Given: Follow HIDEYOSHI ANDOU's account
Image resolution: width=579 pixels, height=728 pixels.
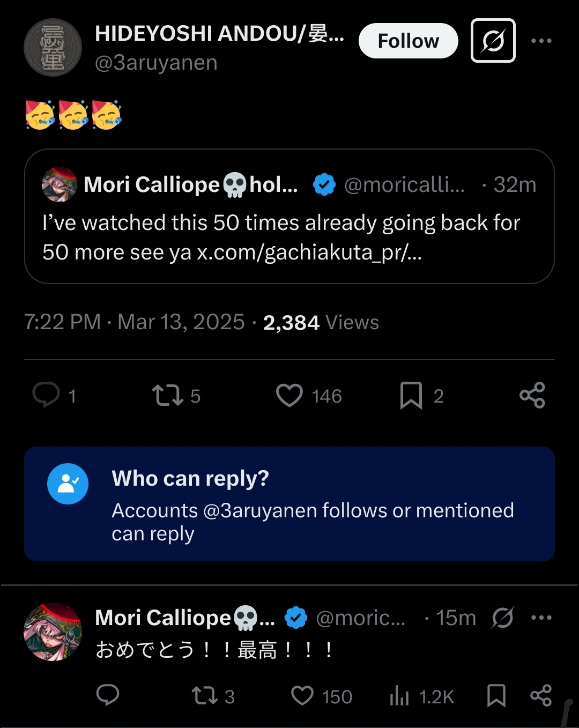Looking at the screenshot, I should pyautogui.click(x=408, y=41).
